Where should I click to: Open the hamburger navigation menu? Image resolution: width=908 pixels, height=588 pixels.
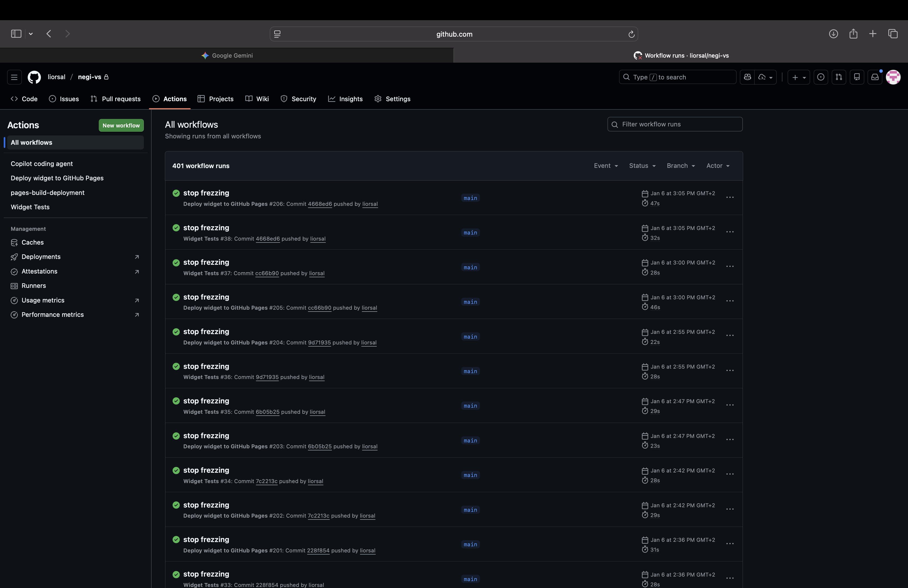point(14,77)
